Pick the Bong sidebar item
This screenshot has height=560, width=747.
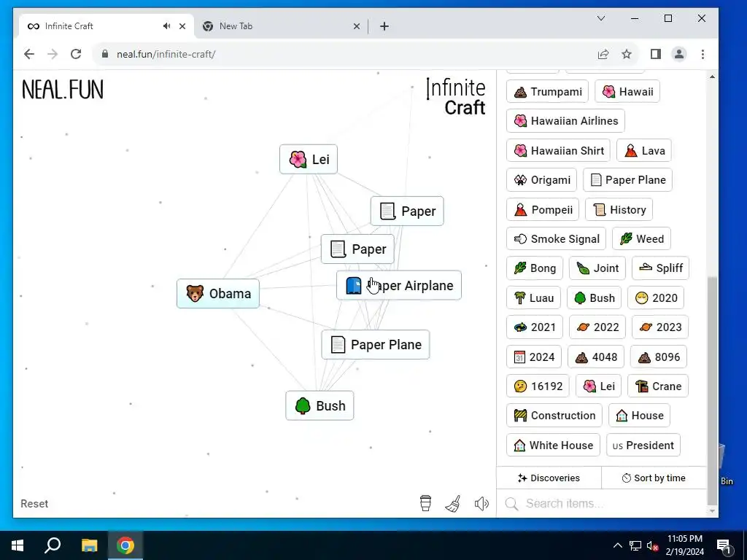click(x=535, y=268)
